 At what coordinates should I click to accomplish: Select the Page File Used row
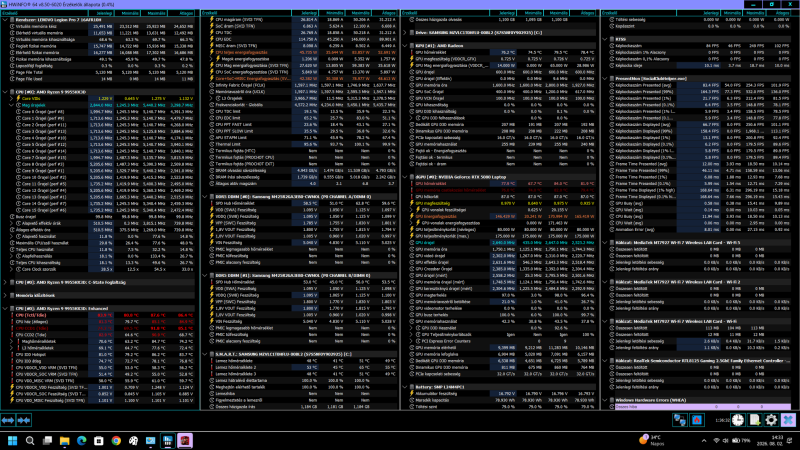(x=102, y=79)
